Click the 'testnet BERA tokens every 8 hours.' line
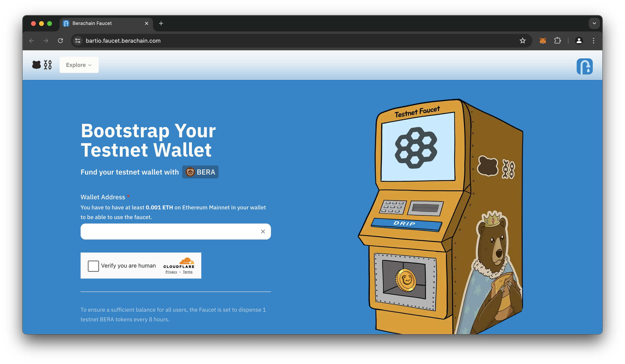 (x=125, y=319)
